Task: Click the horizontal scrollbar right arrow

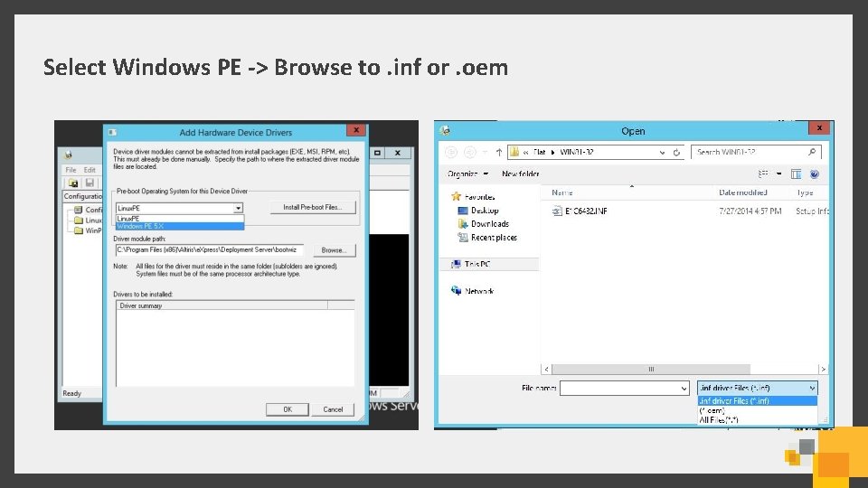Action: coord(823,369)
